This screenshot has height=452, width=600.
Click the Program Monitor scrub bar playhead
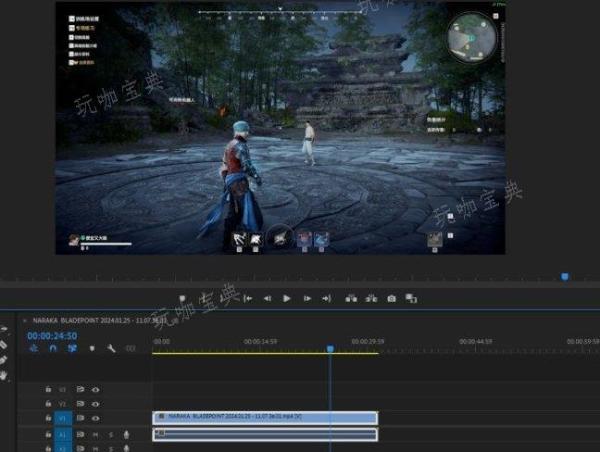tap(565, 276)
